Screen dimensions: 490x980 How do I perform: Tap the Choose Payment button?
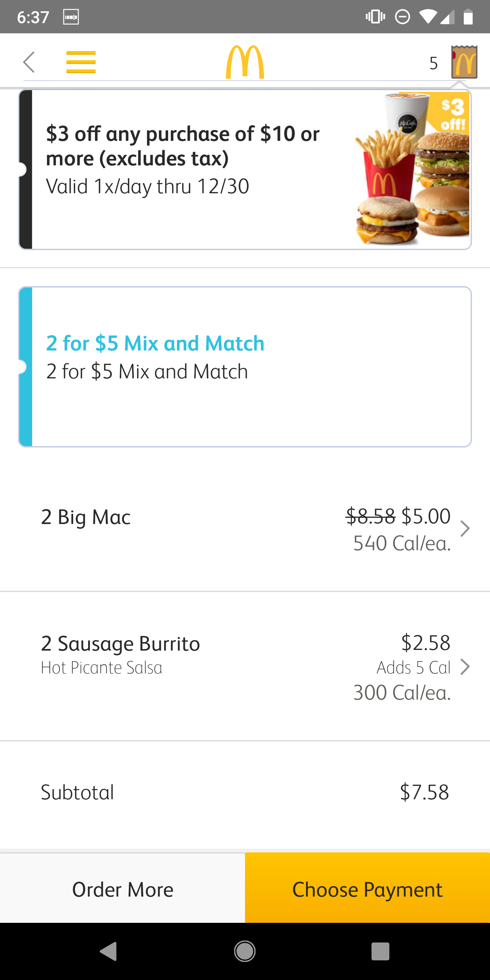367,889
